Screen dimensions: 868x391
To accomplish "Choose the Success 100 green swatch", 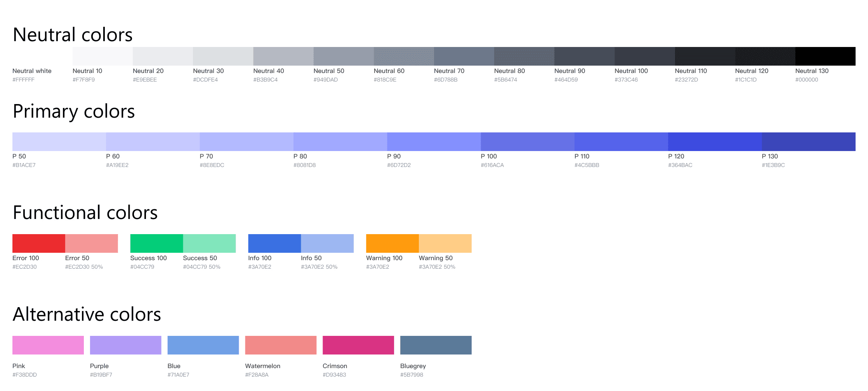I will [x=156, y=243].
